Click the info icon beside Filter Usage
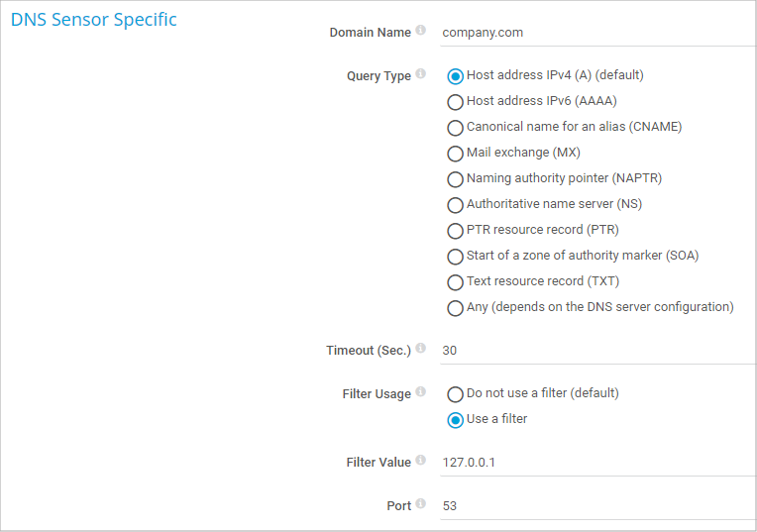This screenshot has width=757, height=532. pos(421,392)
